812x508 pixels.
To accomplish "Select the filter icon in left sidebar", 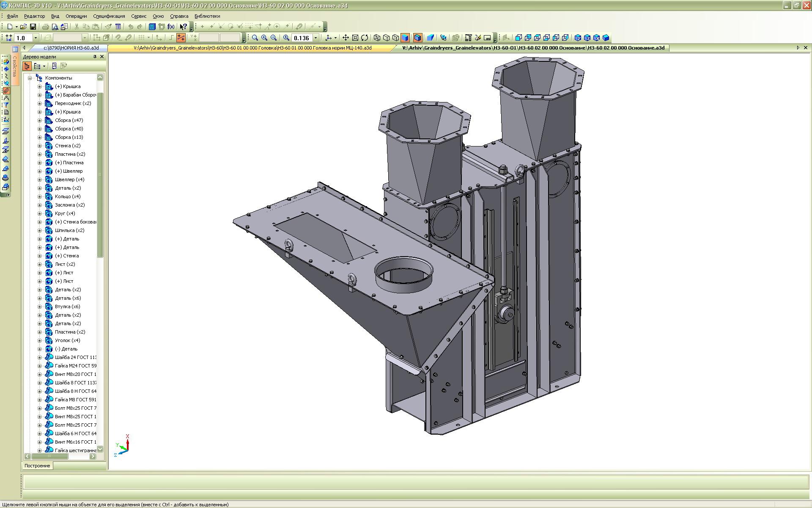I will tap(6, 105).
